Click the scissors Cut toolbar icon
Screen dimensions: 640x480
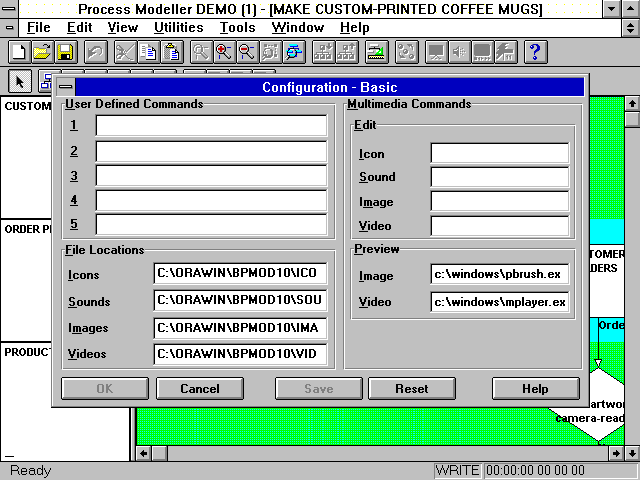pyautogui.click(x=125, y=52)
